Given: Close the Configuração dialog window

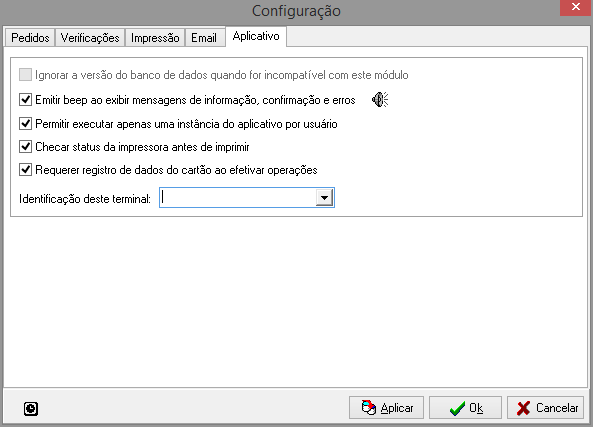Looking at the screenshot, I should [x=576, y=7].
